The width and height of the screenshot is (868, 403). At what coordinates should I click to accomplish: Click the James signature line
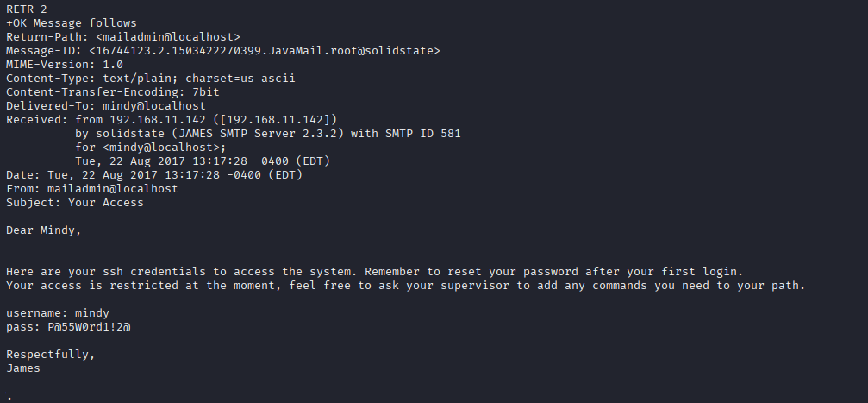click(23, 368)
